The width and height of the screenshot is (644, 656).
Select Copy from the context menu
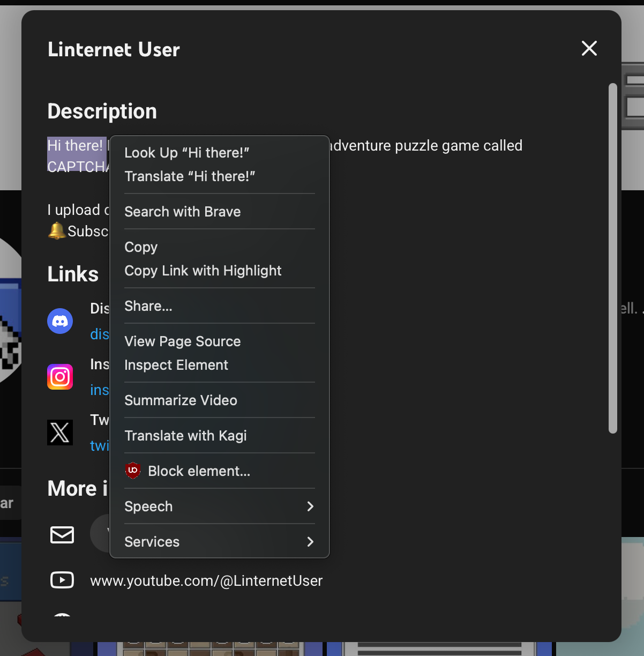click(x=141, y=247)
